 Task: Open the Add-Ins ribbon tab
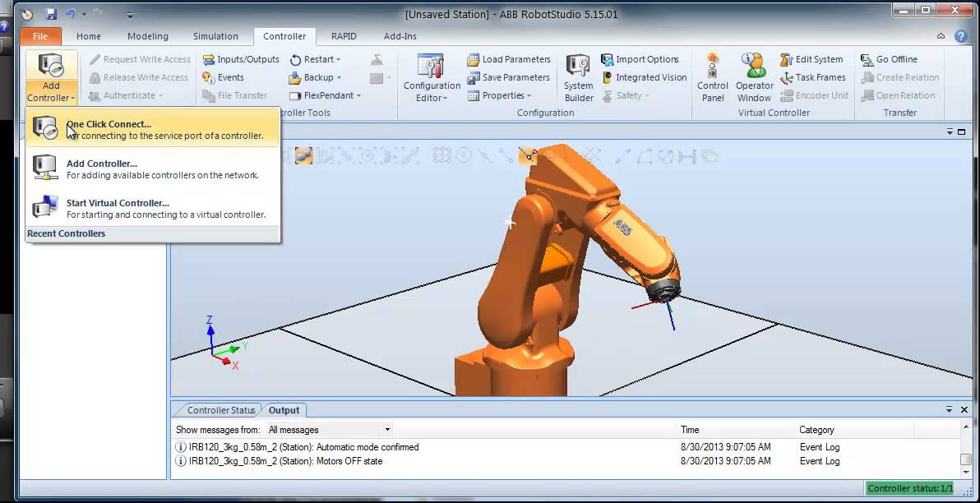400,36
